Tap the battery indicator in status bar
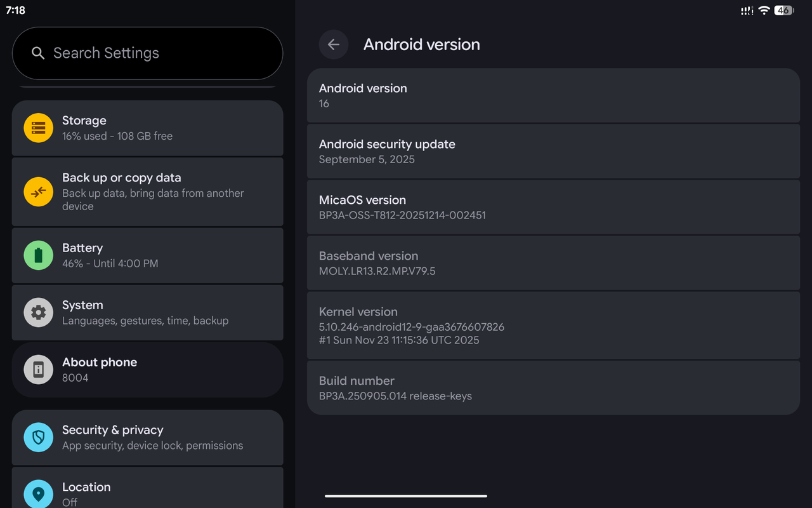 (784, 10)
